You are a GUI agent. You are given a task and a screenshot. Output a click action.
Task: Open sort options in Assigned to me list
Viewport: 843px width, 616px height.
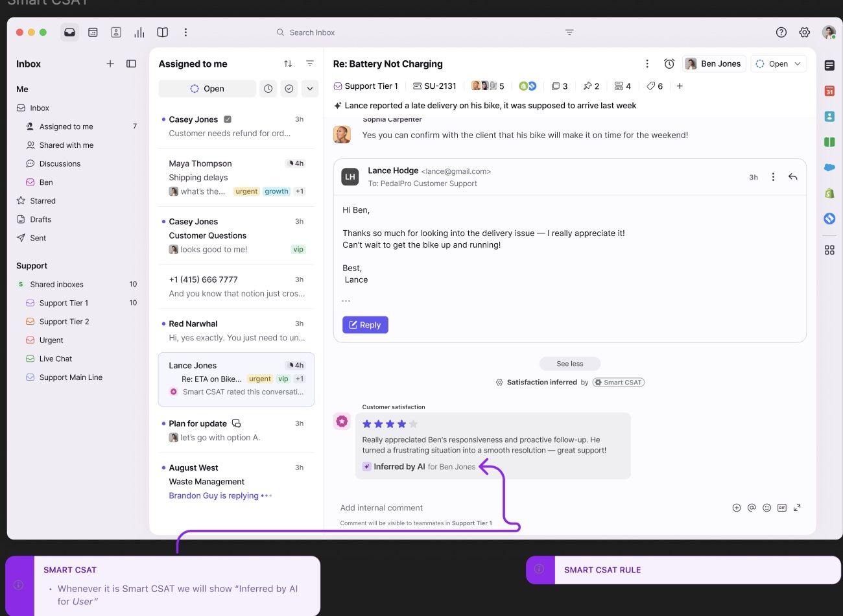pos(288,64)
